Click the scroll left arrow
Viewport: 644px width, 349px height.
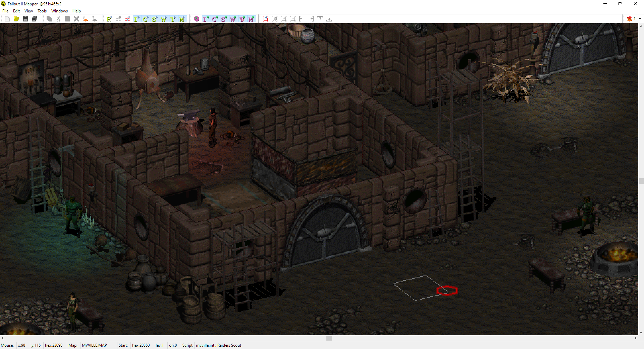click(3, 338)
